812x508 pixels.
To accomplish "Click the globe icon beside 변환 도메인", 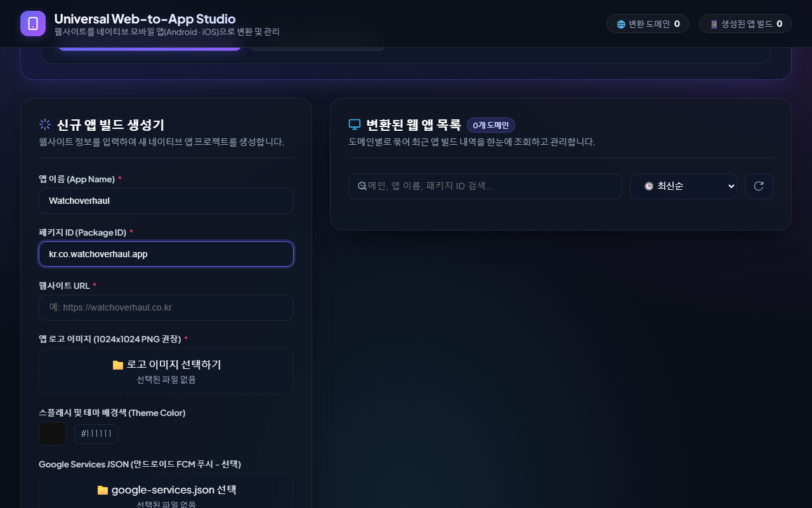I will point(621,24).
